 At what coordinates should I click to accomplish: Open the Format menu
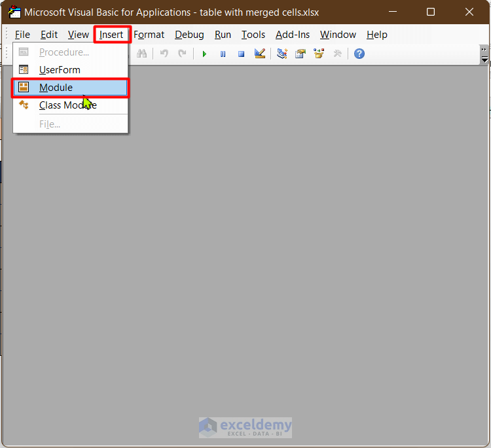coord(149,35)
